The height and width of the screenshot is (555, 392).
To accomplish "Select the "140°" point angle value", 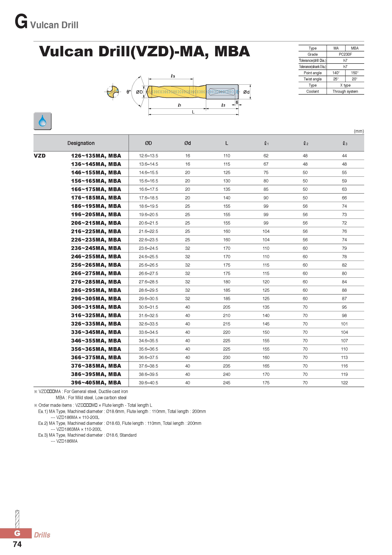I will coord(336,73).
